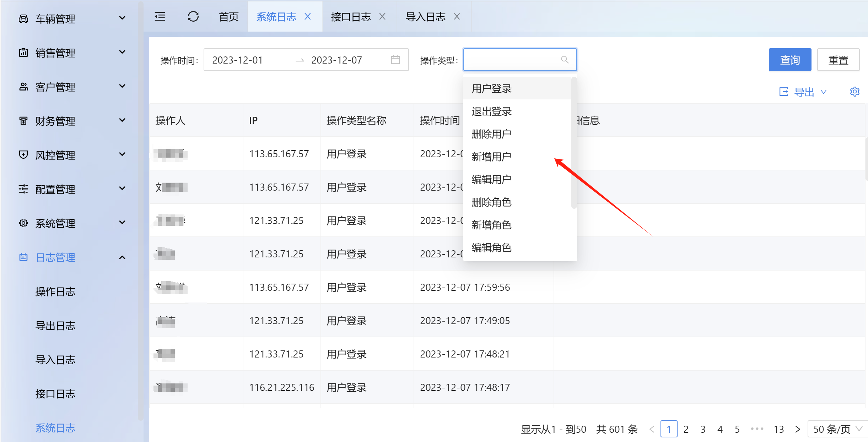Open the 导出 export dropdown
The image size is (868, 442).
pos(803,92)
